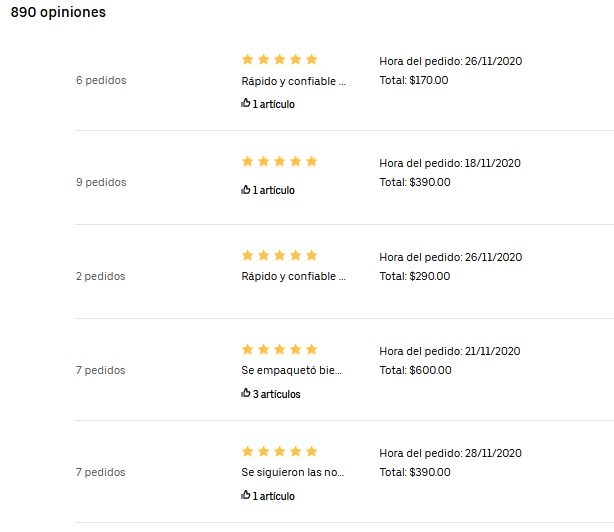The image size is (614, 532).
Task: Click the "2 pedidos" reviewer label
Action: tap(101, 277)
